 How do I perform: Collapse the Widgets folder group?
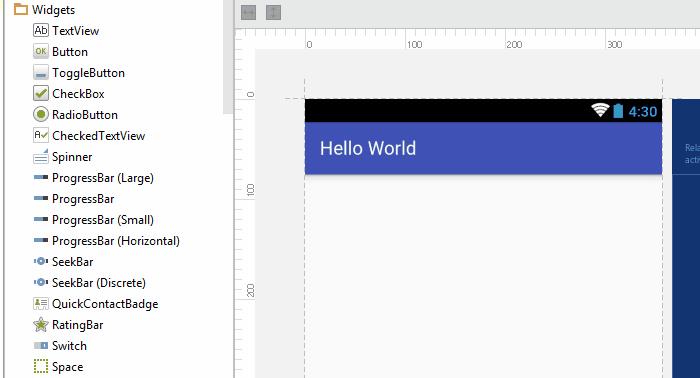[x=21, y=9]
